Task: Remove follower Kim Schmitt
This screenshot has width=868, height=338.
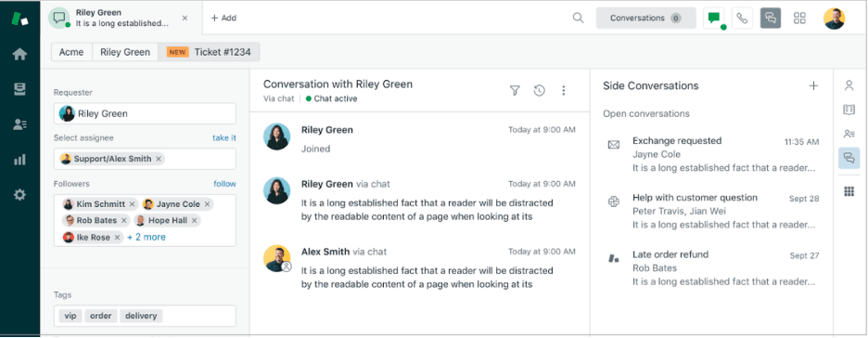Action: point(132,204)
